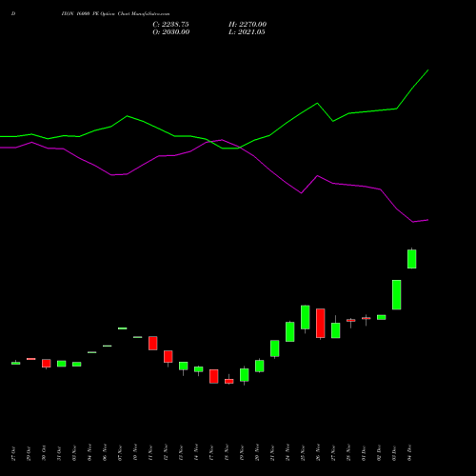Click the 03 Nov date label
The height and width of the screenshot is (476, 476).
tap(74, 453)
